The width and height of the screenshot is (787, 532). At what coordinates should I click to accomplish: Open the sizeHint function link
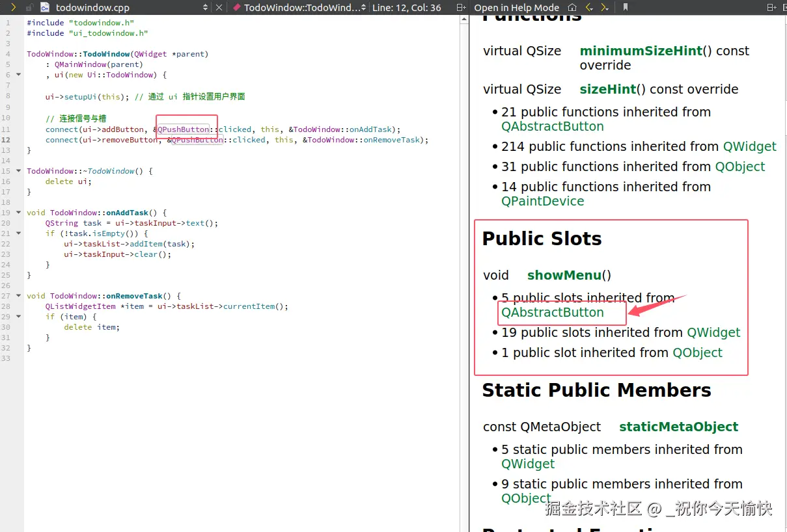608,89
